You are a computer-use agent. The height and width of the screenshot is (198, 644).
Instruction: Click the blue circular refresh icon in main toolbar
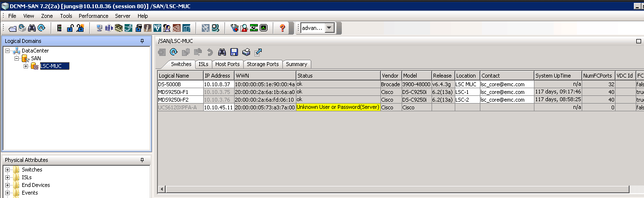(42, 28)
